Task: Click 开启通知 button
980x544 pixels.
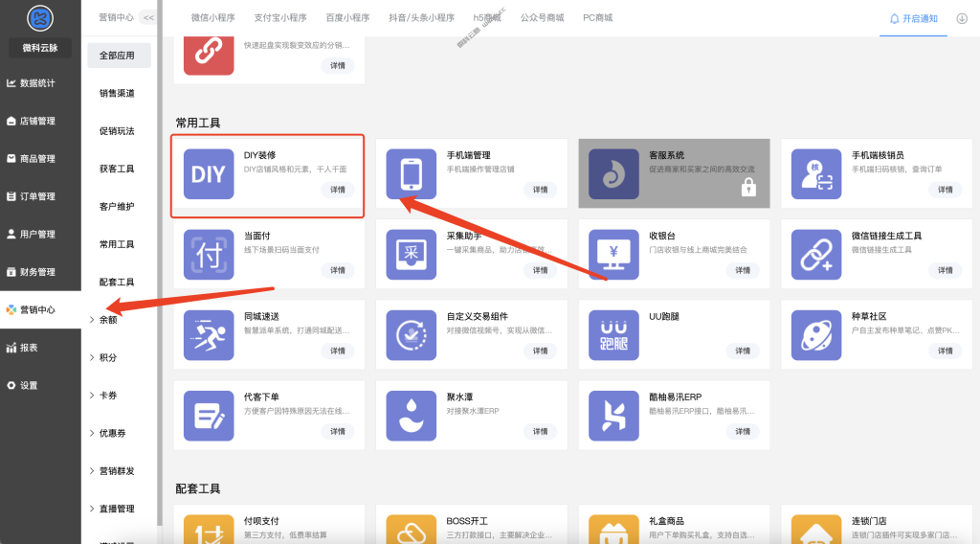Action: (x=913, y=19)
